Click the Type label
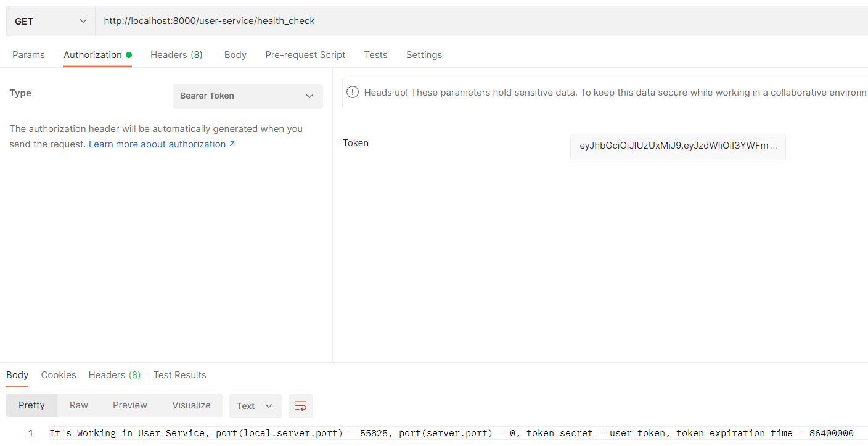This screenshot has height=446, width=868. [x=20, y=93]
